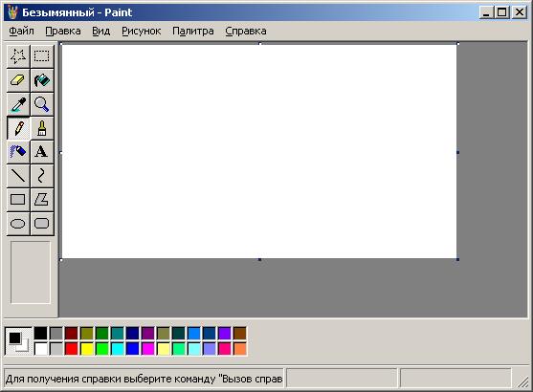Pick the navy blue swatch
The image size is (533, 392).
[133, 334]
